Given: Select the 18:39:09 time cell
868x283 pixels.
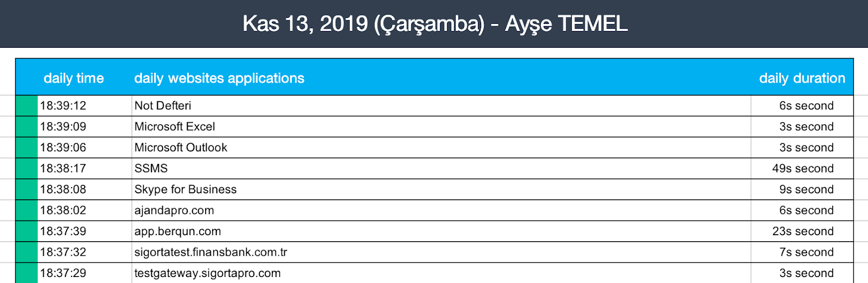Looking at the screenshot, I should 63,127.
